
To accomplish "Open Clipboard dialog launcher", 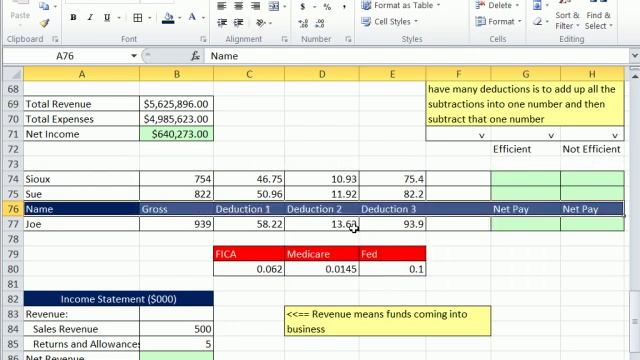I will point(55,39).
